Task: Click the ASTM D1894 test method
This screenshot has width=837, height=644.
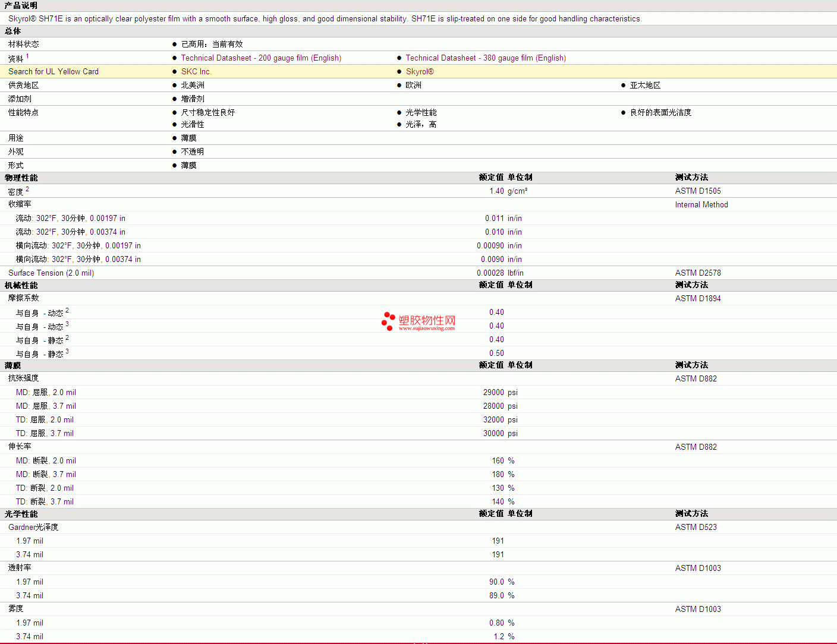Action: tap(698, 298)
